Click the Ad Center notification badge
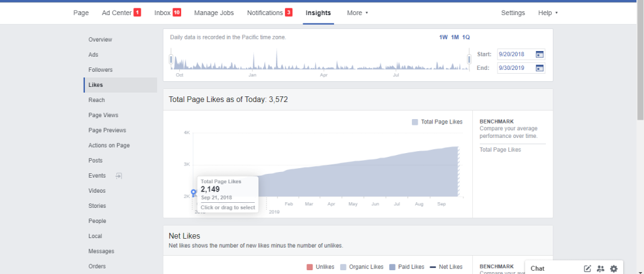Screen dimensions: 644x274 (x=137, y=13)
